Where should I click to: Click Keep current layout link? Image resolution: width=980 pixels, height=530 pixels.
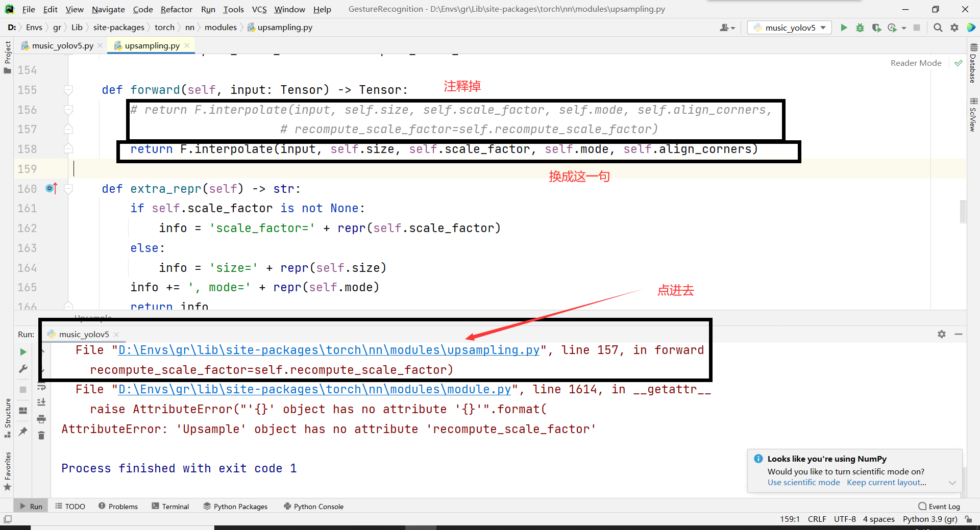coord(886,483)
